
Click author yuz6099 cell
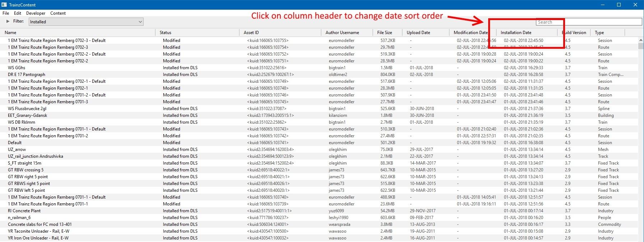tap(336, 211)
